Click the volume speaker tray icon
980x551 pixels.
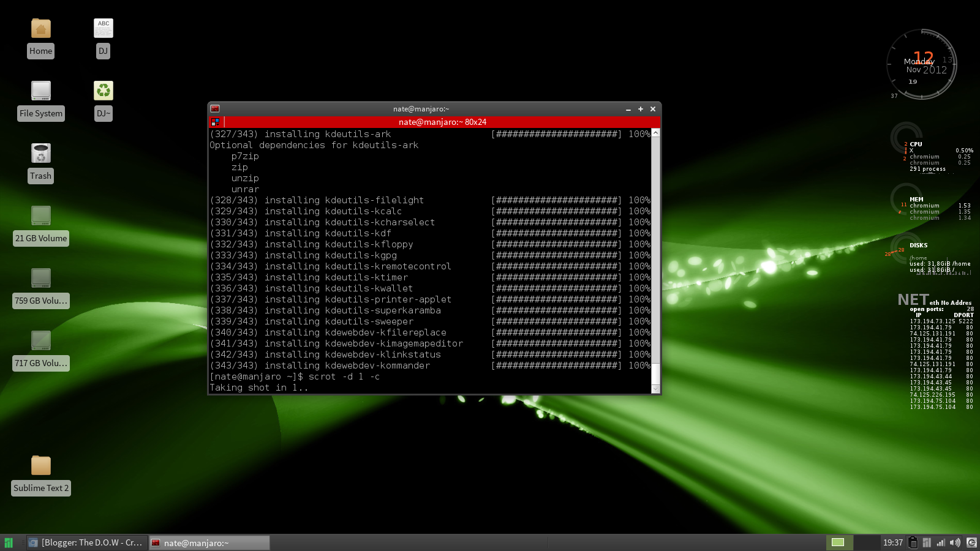pyautogui.click(x=955, y=542)
